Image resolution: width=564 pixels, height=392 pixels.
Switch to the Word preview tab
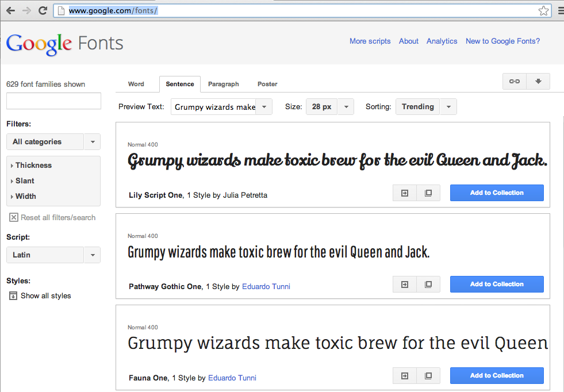[136, 84]
